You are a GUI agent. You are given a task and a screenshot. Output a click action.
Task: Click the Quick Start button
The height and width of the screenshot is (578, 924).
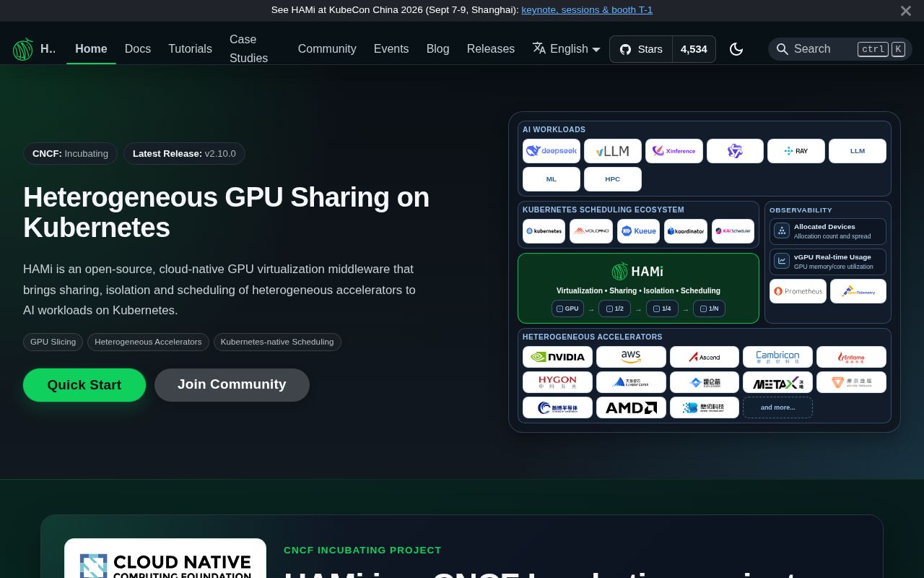pos(84,385)
